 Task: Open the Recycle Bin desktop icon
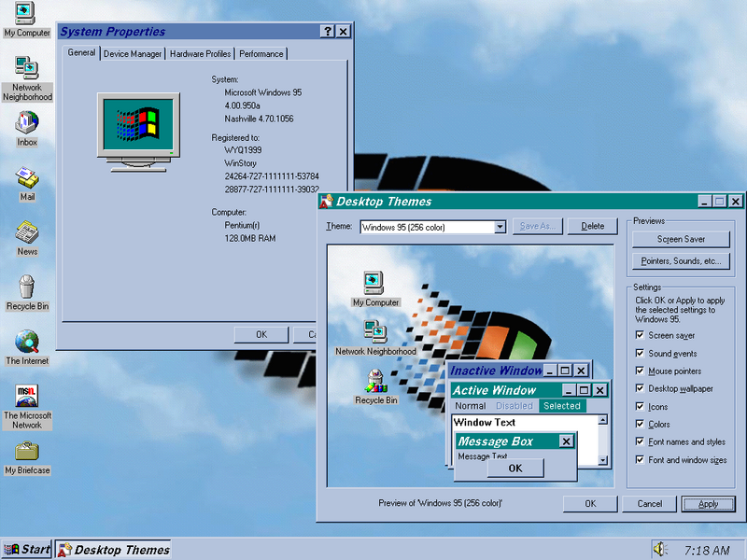[26, 287]
